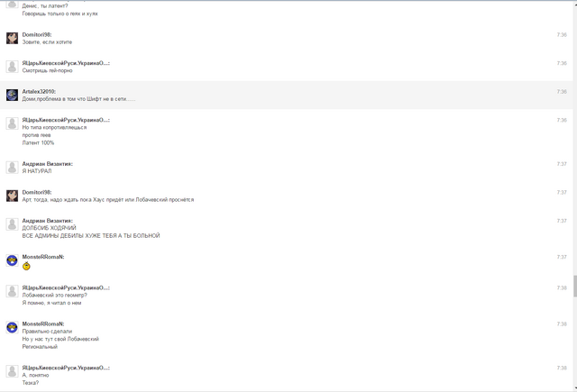Click MonsteRRomaN's avatar beside "Правильно сделали"
The width and height of the screenshot is (577, 392).
point(12,327)
